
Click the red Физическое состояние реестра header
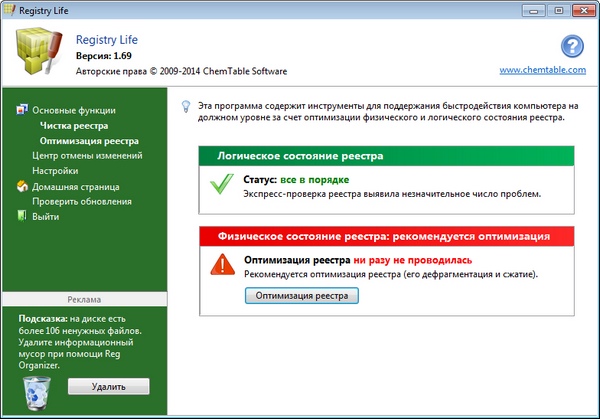pyautogui.click(x=387, y=236)
